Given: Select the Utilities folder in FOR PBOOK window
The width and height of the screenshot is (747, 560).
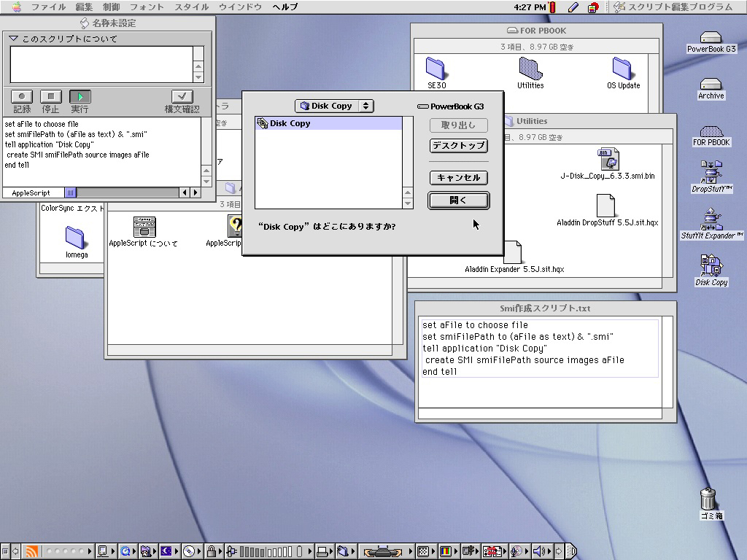Looking at the screenshot, I should point(530,69).
